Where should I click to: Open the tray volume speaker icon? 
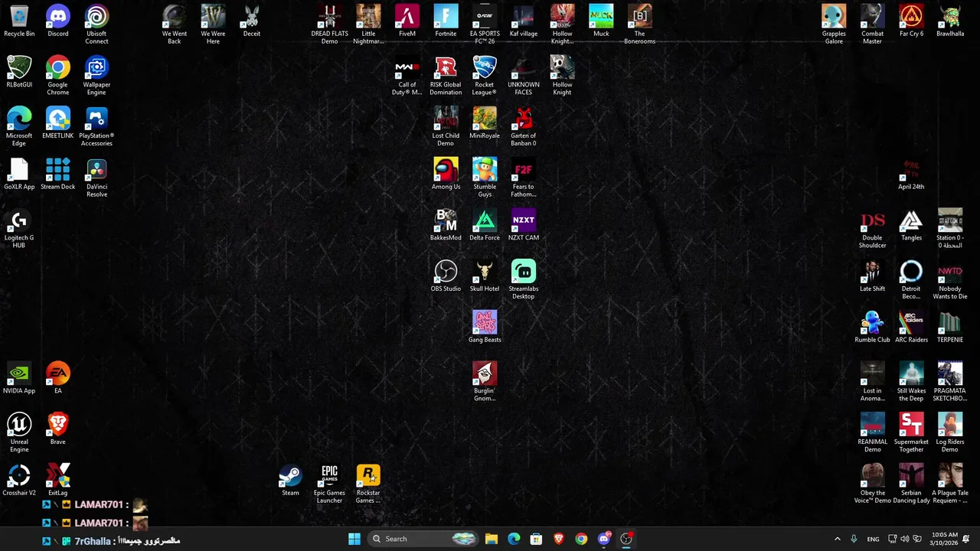[905, 539]
